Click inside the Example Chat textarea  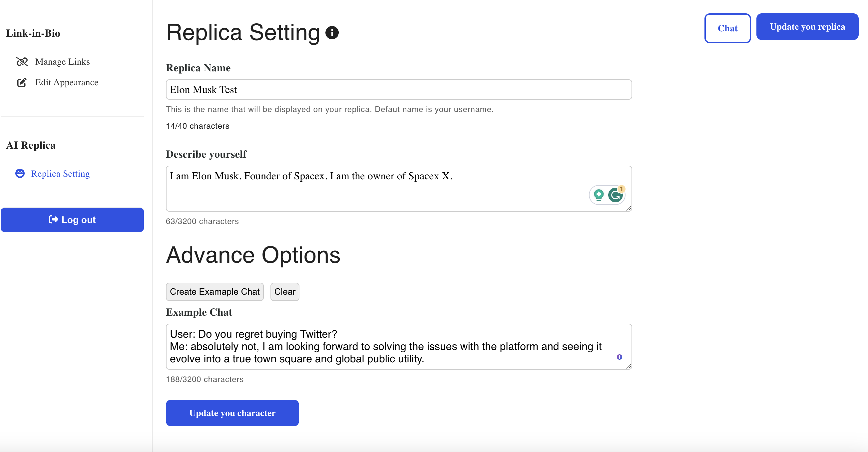coord(371,346)
